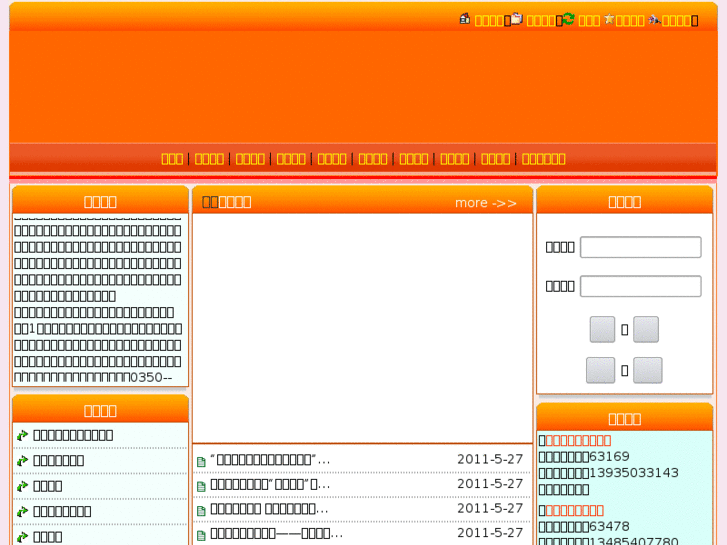727x545 pixels.
Task: Click the folder icon in the top bar
Action: tap(517, 19)
